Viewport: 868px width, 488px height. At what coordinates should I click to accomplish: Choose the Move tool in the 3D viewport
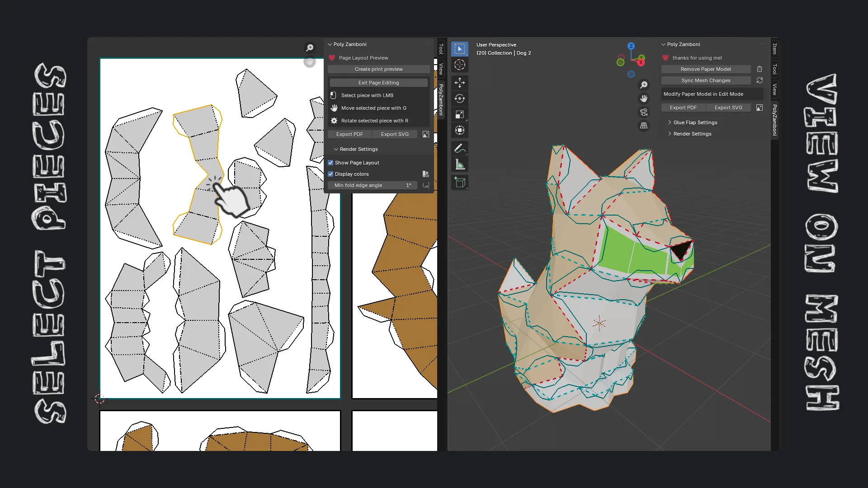[459, 83]
